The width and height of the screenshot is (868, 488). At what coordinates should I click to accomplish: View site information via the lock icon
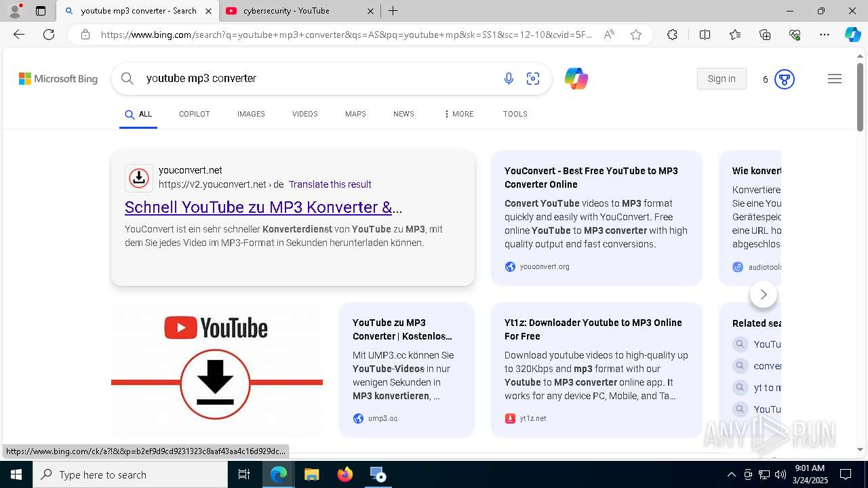click(85, 35)
